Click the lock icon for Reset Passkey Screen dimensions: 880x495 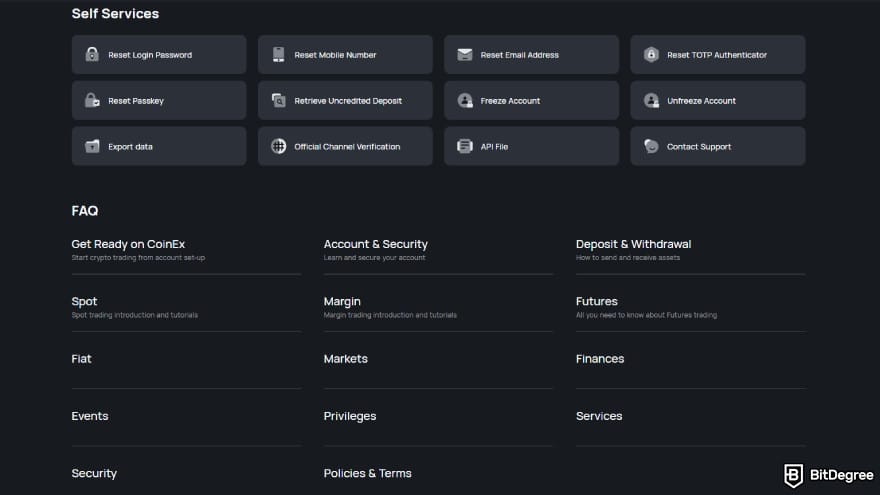tap(92, 100)
